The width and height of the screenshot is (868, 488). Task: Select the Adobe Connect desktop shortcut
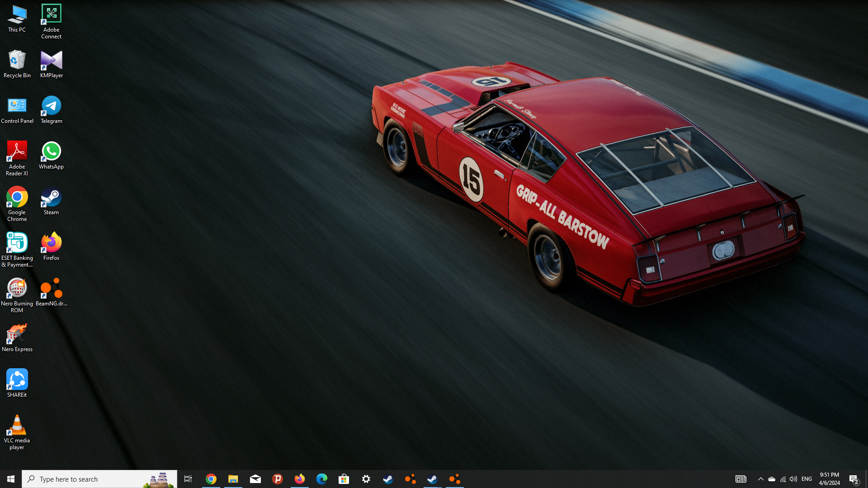point(51,22)
